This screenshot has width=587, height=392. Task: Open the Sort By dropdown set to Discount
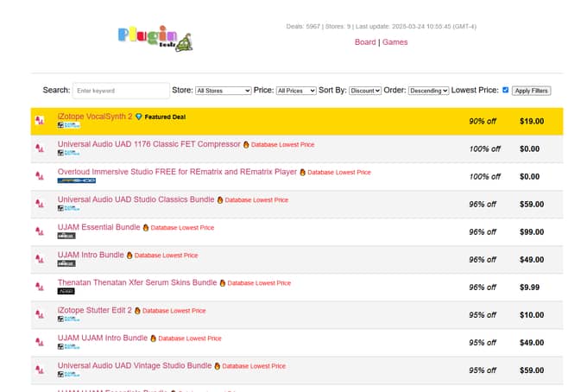point(365,91)
